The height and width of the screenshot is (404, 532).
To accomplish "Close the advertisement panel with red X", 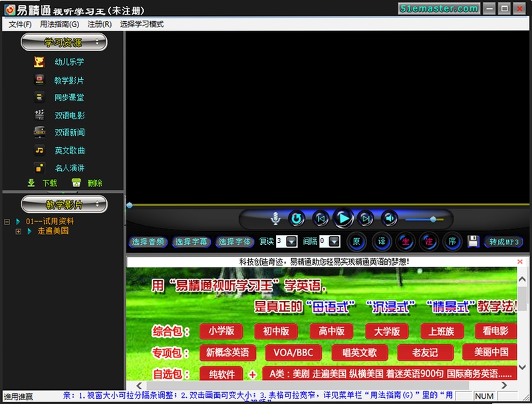I will point(519,262).
